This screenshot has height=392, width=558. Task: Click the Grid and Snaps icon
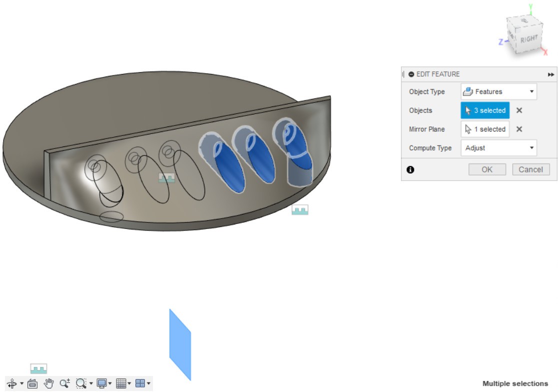pos(120,383)
